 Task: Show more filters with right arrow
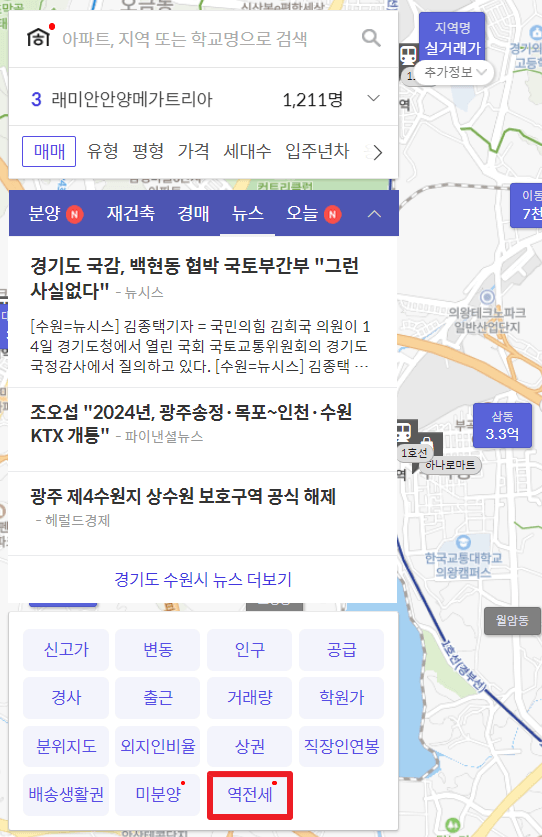tap(378, 153)
